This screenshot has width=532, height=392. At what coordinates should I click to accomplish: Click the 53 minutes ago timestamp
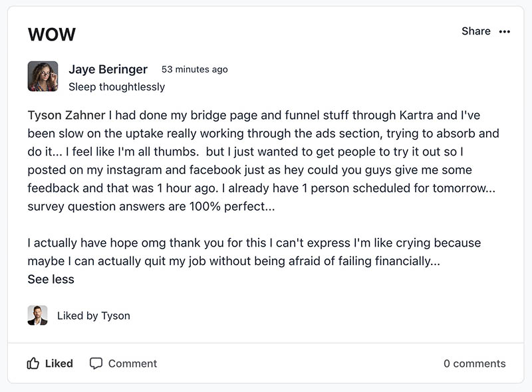click(194, 69)
